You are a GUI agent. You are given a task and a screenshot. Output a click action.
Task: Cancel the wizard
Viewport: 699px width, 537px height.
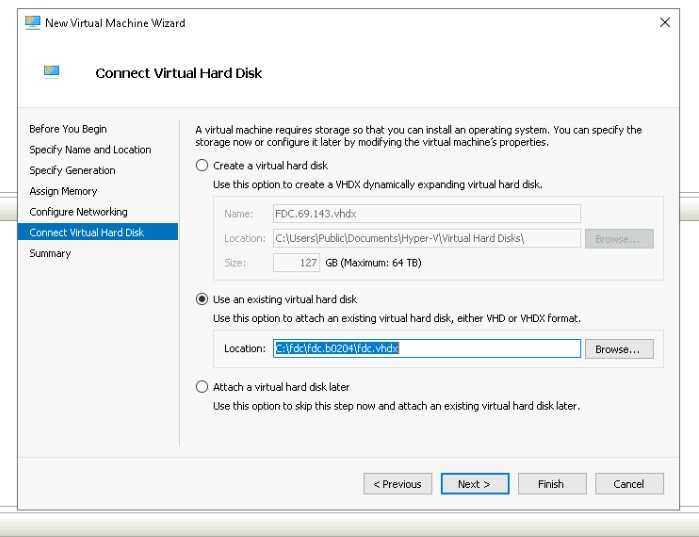point(629,484)
